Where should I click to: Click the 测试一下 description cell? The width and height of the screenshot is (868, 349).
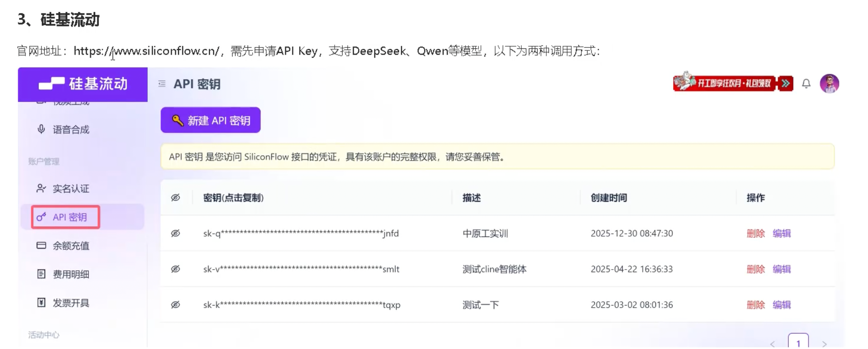[481, 305]
